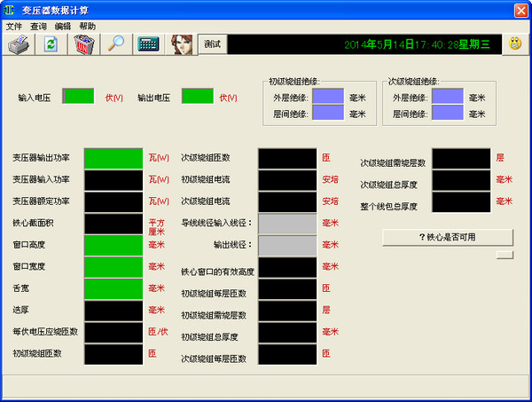Viewport: 532px width, 402px height.
Task: Click the 初级绕组需绕层数 result field
Action: [287, 311]
